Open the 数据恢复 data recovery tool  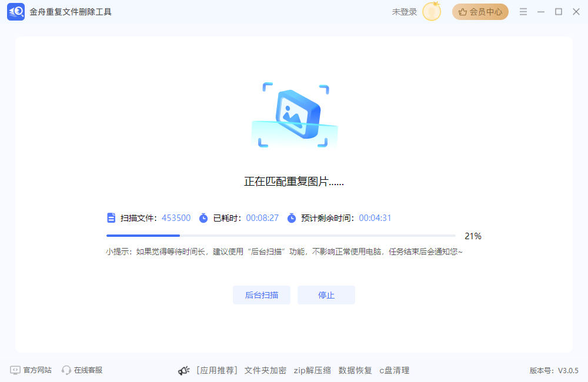(355, 370)
